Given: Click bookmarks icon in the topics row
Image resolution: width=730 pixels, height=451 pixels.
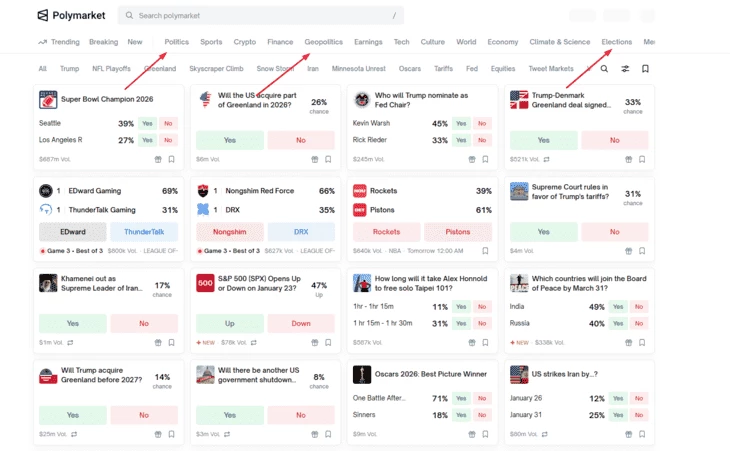Looking at the screenshot, I should tap(645, 69).
